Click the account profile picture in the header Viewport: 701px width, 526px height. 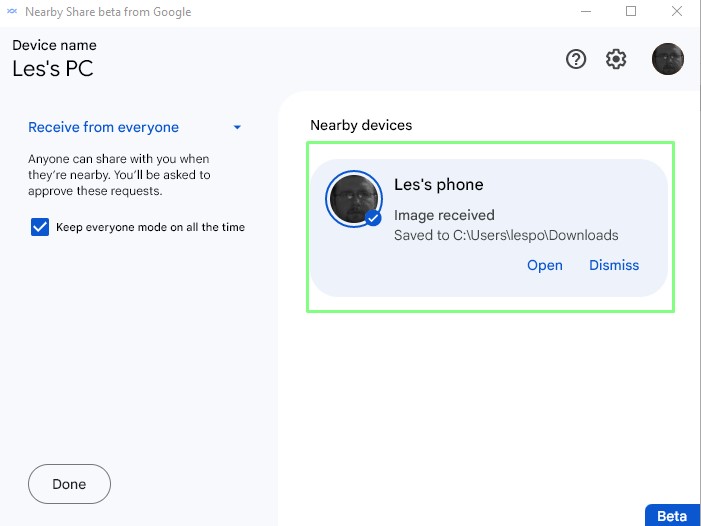[667, 59]
